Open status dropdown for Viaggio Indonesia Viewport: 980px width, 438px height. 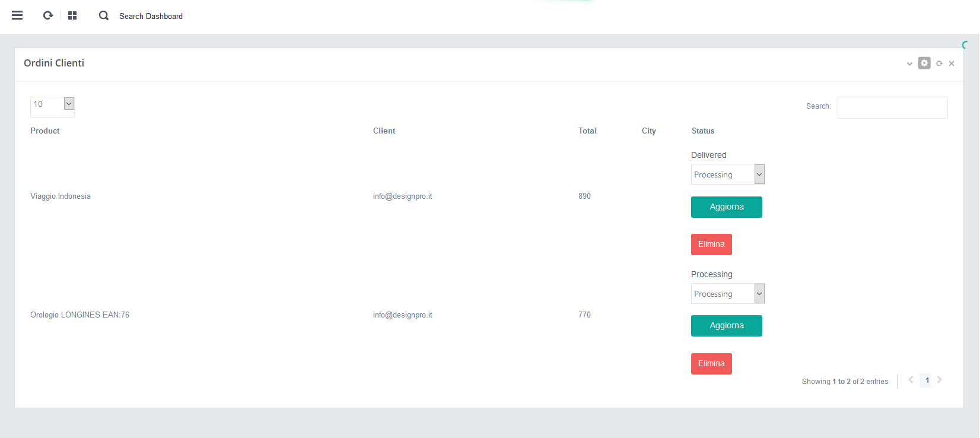pyautogui.click(x=727, y=174)
